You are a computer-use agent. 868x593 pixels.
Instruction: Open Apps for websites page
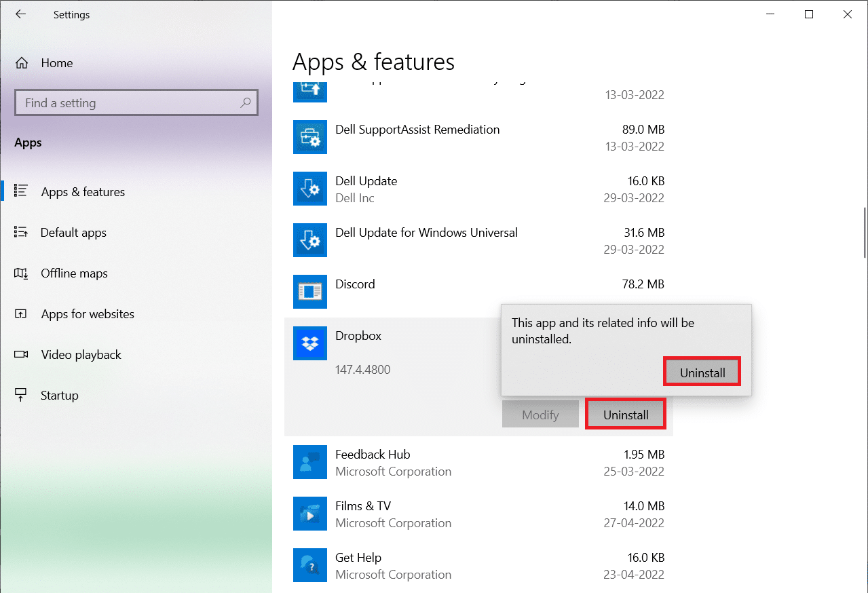pyautogui.click(x=136, y=313)
